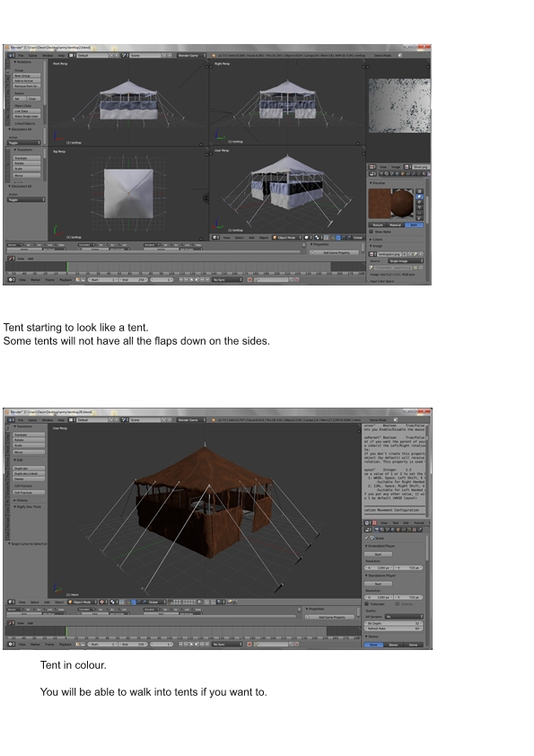Screen dimensions: 534x756
Task: Collapse Relations panel in white-tent tool shelf
Action: click(x=22, y=62)
